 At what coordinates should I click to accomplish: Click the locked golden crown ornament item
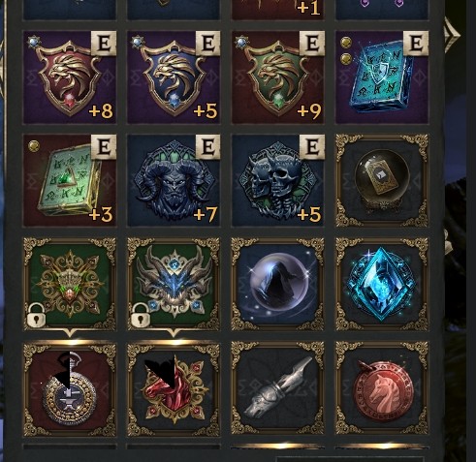pyautogui.click(x=70, y=284)
